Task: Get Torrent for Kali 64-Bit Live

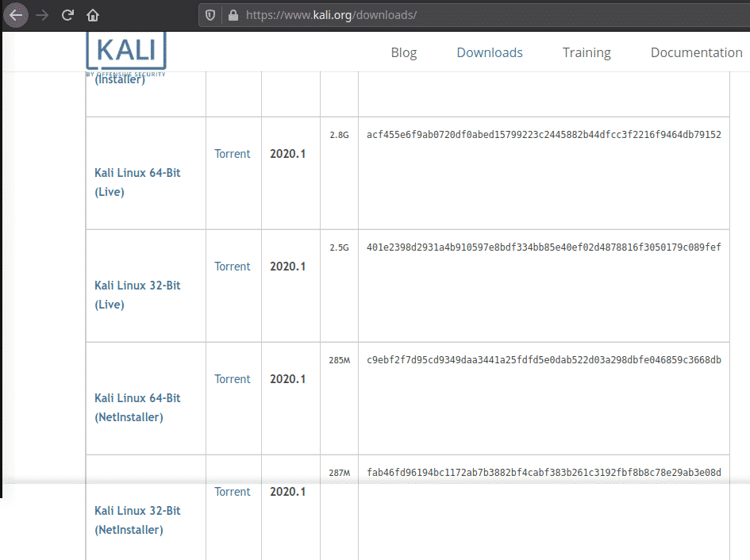Action: [232, 154]
